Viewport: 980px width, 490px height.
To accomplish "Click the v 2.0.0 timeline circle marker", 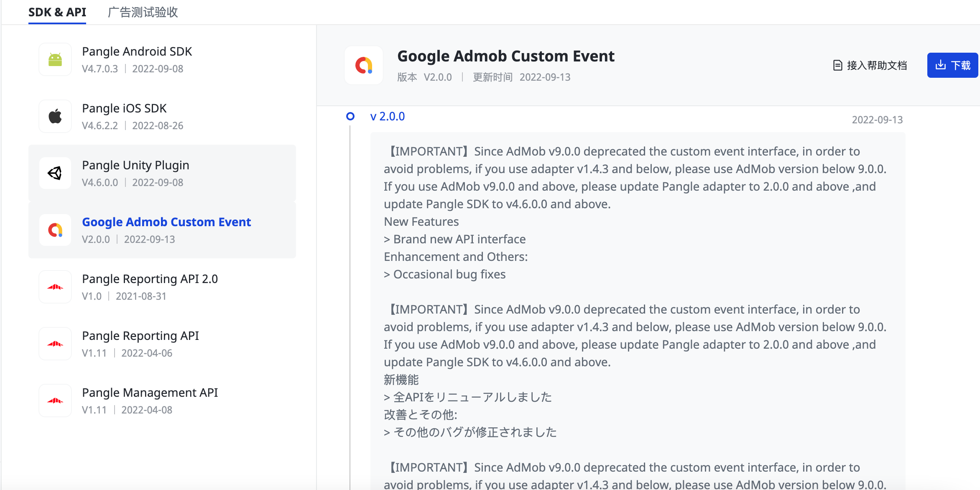I will (350, 116).
